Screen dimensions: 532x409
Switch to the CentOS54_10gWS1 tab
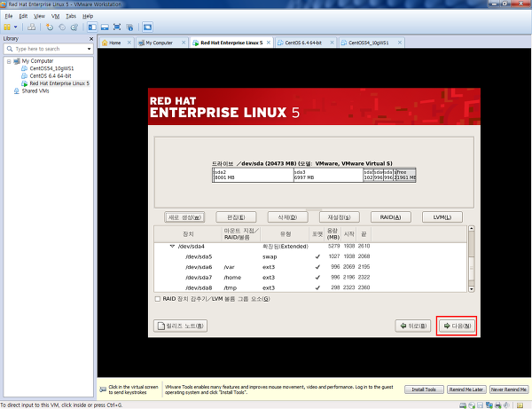coord(369,43)
